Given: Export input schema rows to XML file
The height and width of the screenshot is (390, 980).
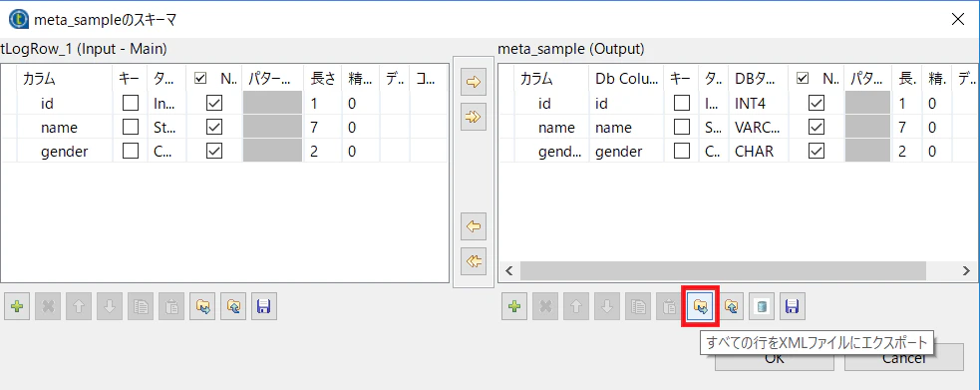Looking at the screenshot, I should tap(202, 307).
